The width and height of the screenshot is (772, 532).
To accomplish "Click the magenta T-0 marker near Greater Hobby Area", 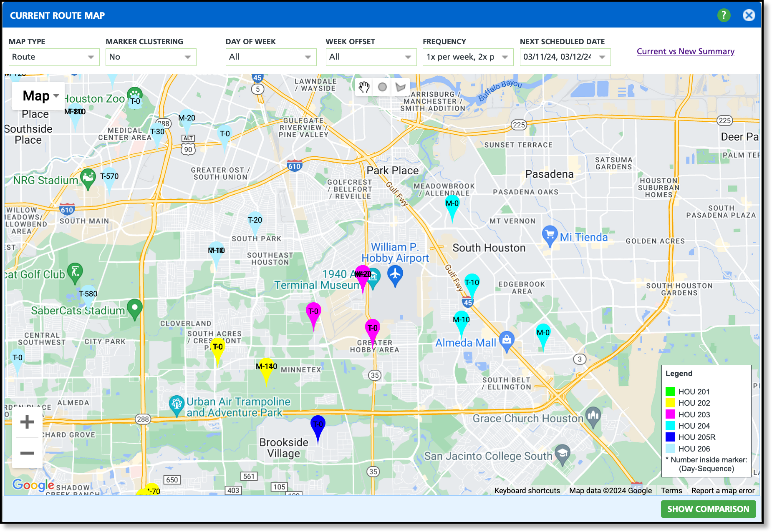I will [x=373, y=332].
